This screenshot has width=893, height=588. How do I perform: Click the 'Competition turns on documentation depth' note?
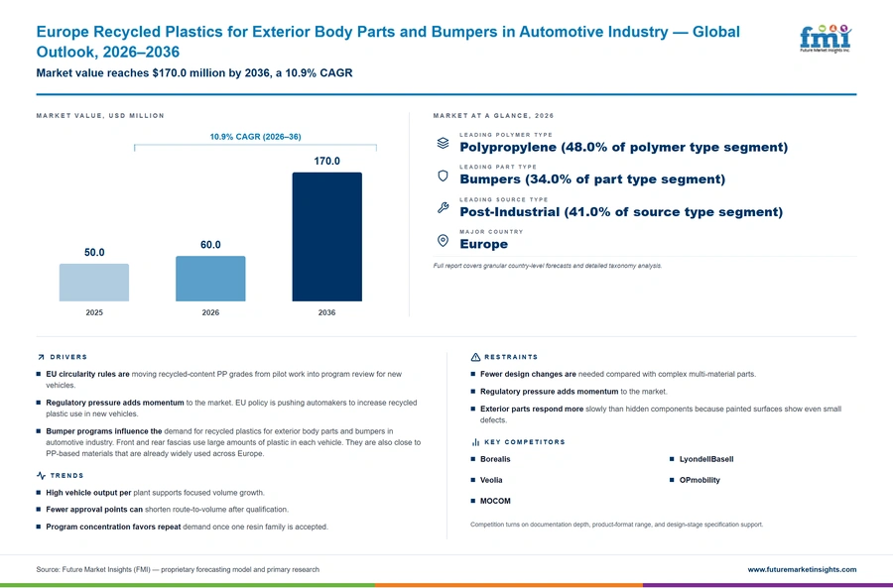[x=617, y=525]
